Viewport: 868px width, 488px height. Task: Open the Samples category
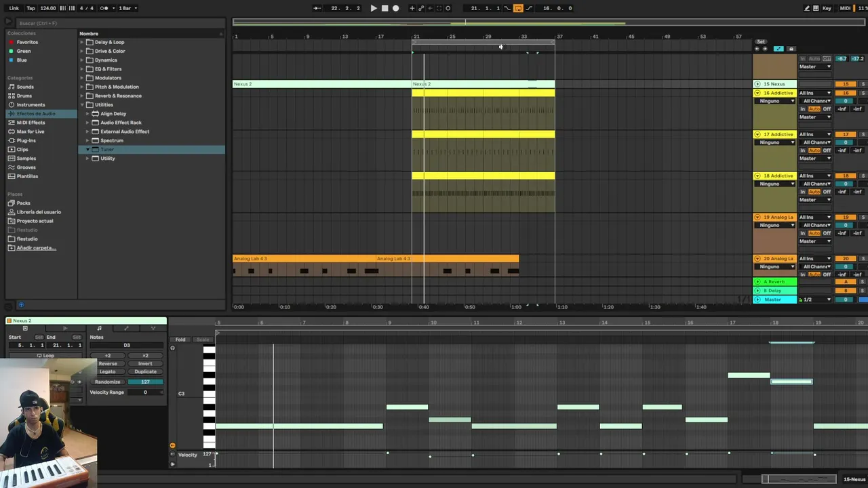[26, 158]
